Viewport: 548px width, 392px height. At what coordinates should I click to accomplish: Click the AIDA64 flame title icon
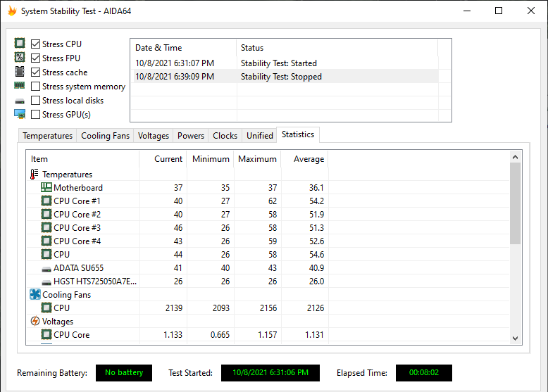point(12,11)
